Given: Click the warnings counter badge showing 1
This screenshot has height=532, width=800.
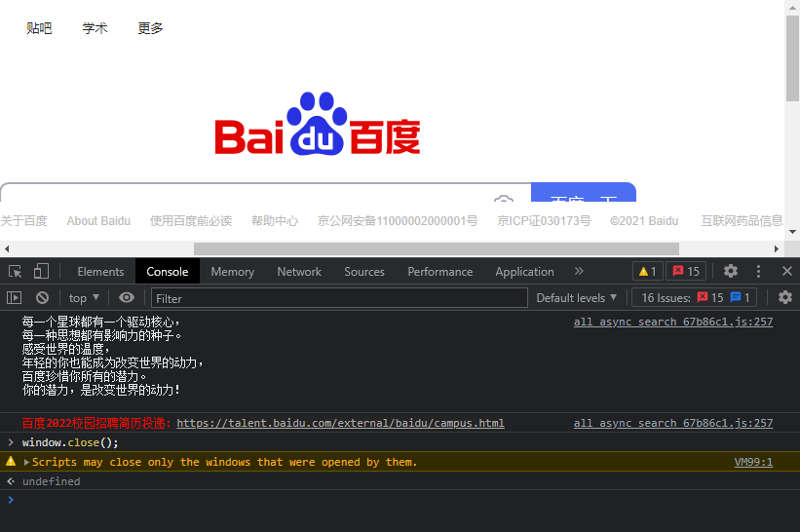Looking at the screenshot, I should click(648, 271).
